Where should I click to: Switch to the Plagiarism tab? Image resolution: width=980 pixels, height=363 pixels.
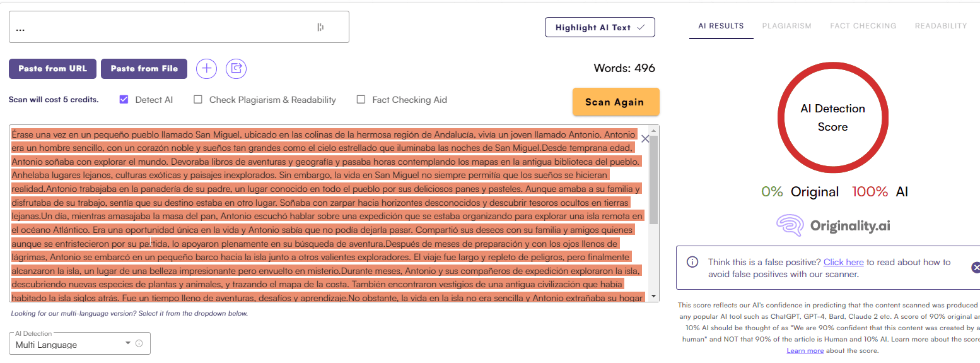(x=786, y=26)
